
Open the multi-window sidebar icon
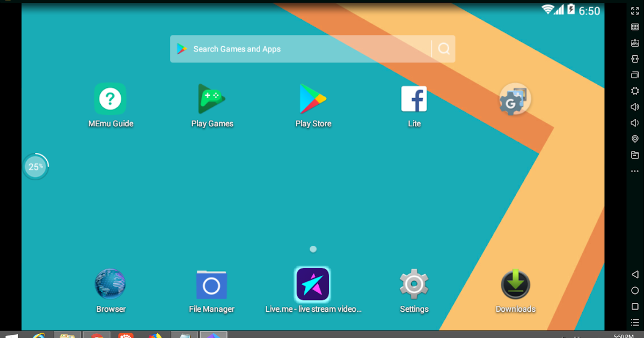point(635,75)
